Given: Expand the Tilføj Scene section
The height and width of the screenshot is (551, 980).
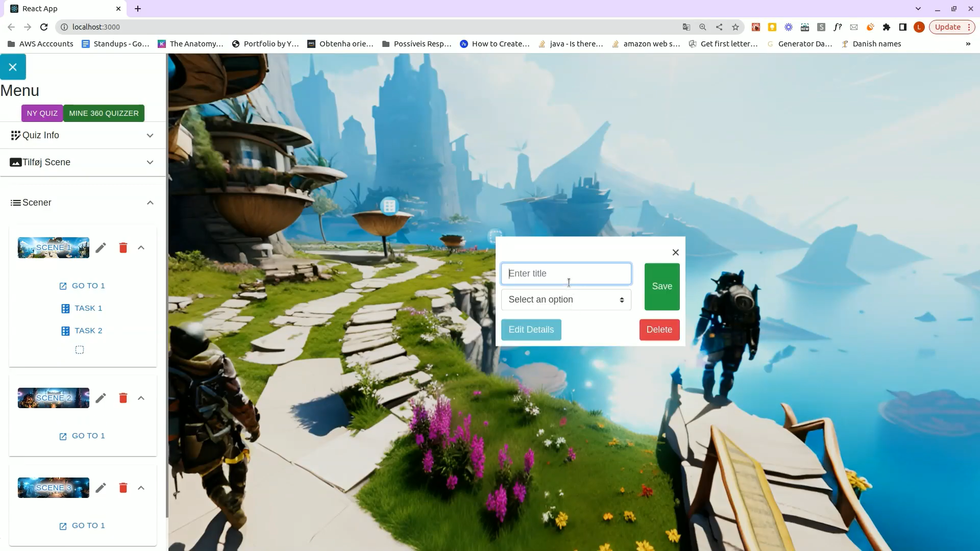Looking at the screenshot, I should (83, 162).
